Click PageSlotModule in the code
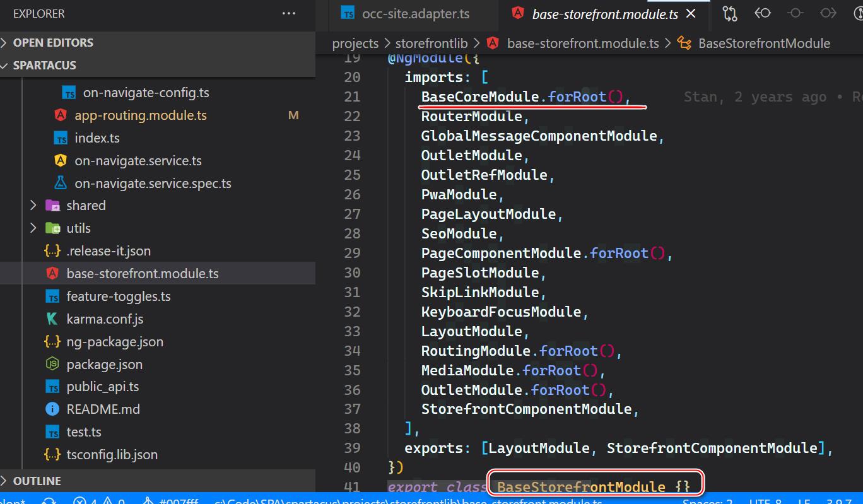 coord(480,273)
